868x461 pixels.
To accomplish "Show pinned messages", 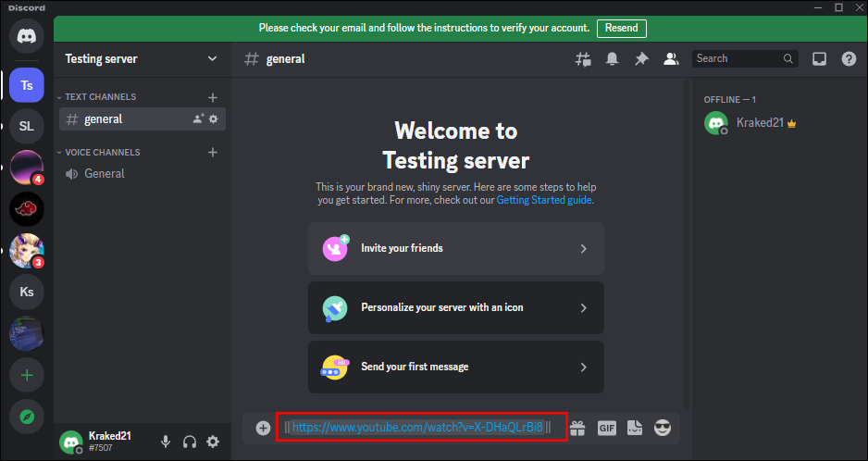I will coord(641,58).
